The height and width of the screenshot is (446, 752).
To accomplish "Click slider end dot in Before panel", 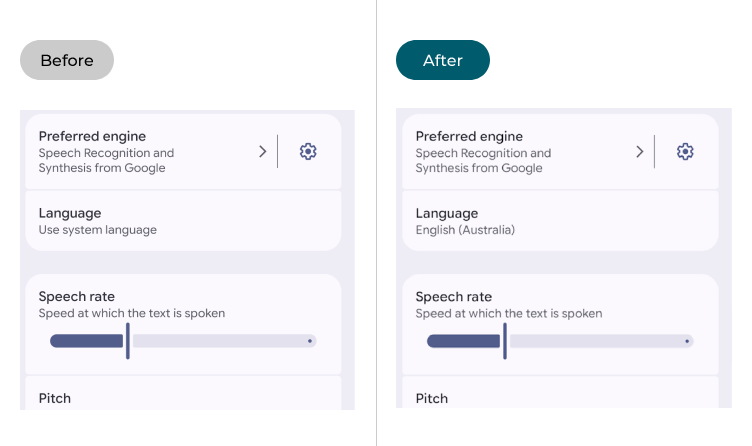I will [x=310, y=341].
